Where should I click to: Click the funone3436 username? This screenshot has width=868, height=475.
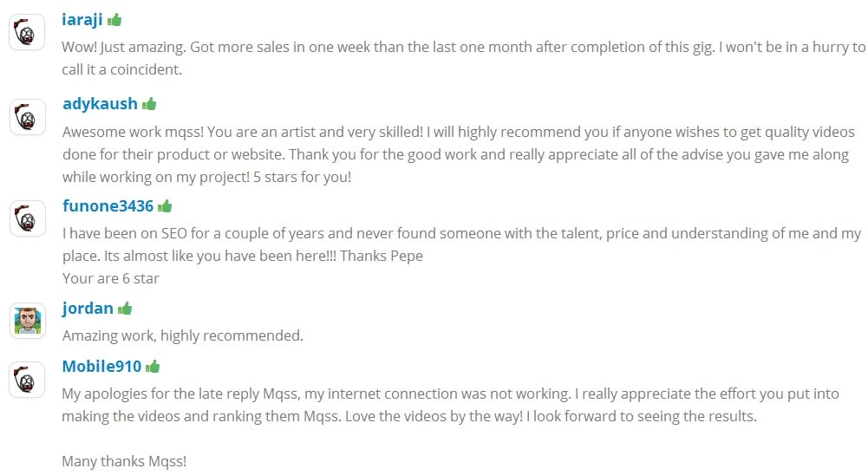click(108, 206)
